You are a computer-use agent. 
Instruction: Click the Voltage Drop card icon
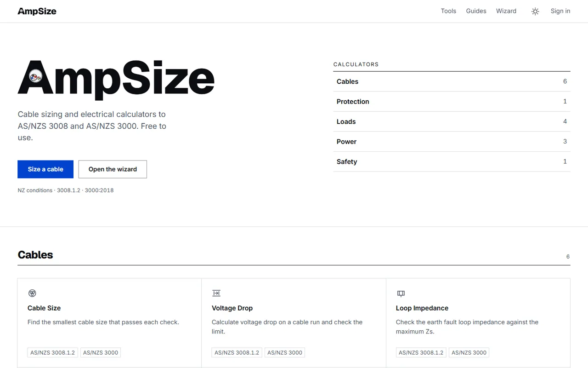pyautogui.click(x=216, y=293)
